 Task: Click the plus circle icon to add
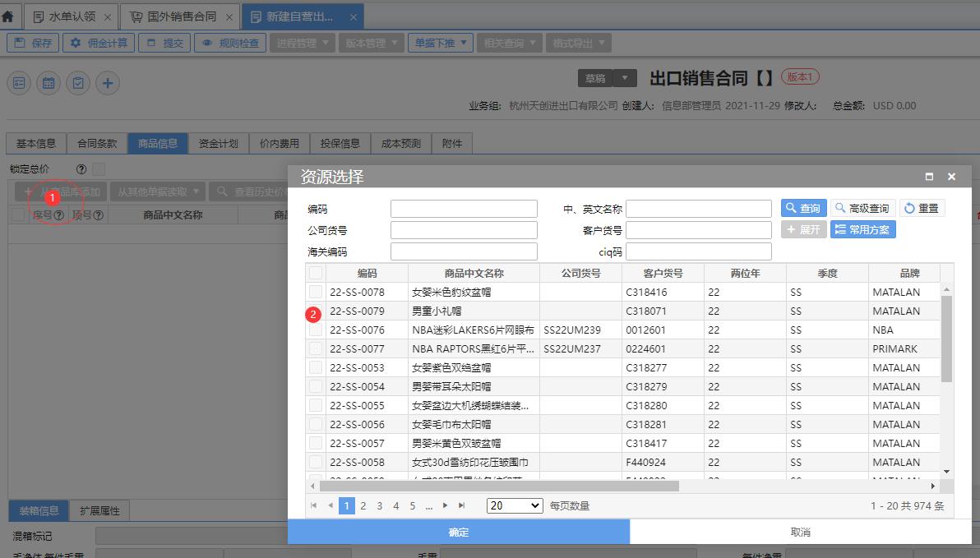[107, 83]
